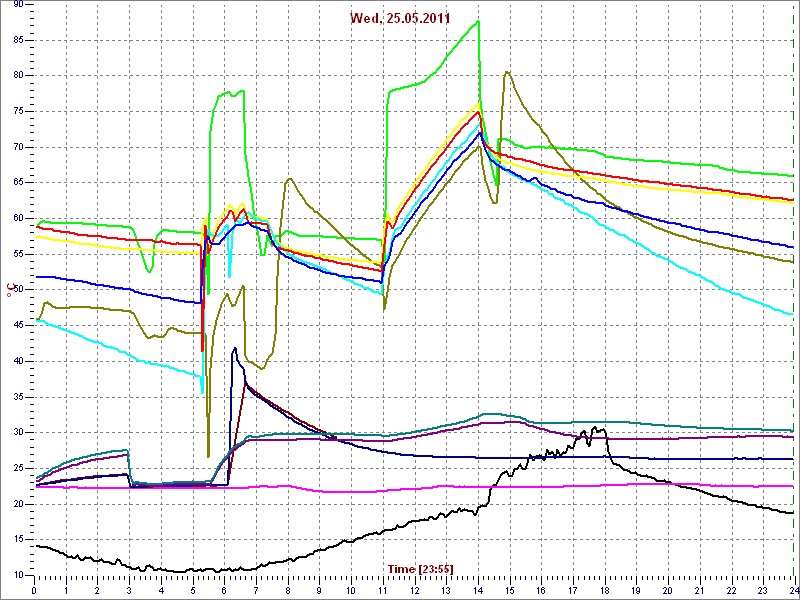Click the 30 label on the temperature axis
The image size is (800, 600).
(17, 433)
